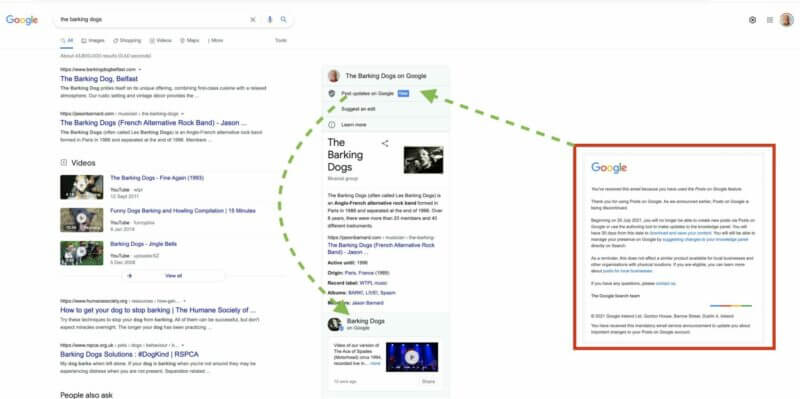This screenshot has width=800, height=399.
Task: Open the account profile avatar
Action: [787, 20]
